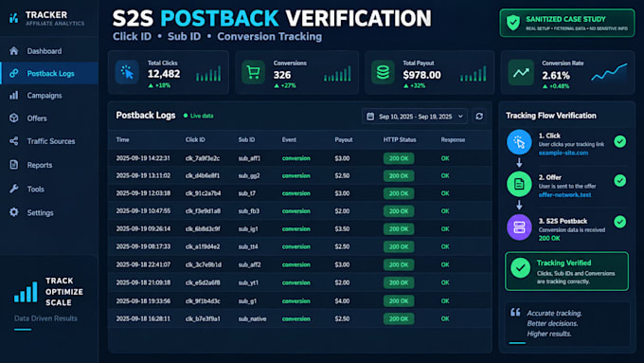Click the $4.00 payout cell
The image size is (644, 363).
click(x=342, y=301)
